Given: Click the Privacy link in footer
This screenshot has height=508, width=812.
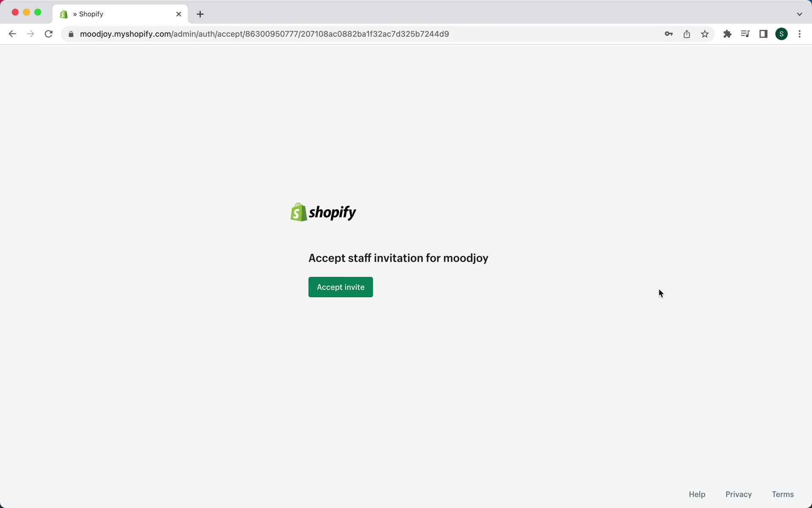Looking at the screenshot, I should pyautogui.click(x=739, y=494).
